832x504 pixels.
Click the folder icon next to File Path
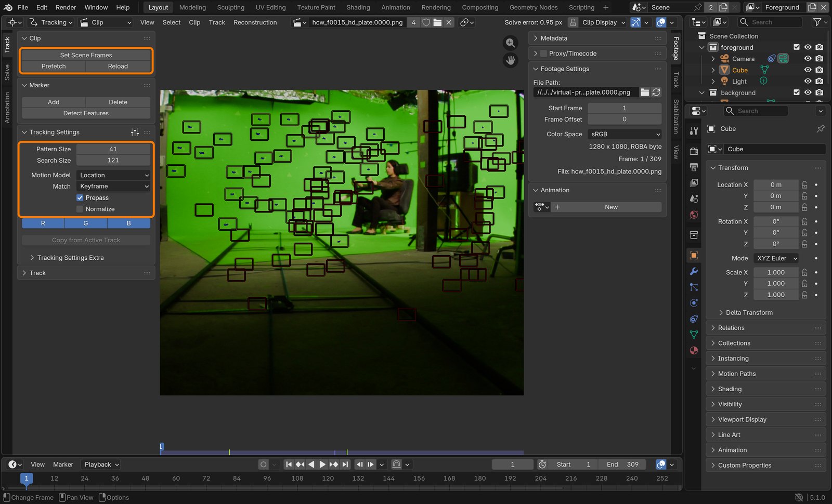(x=645, y=92)
